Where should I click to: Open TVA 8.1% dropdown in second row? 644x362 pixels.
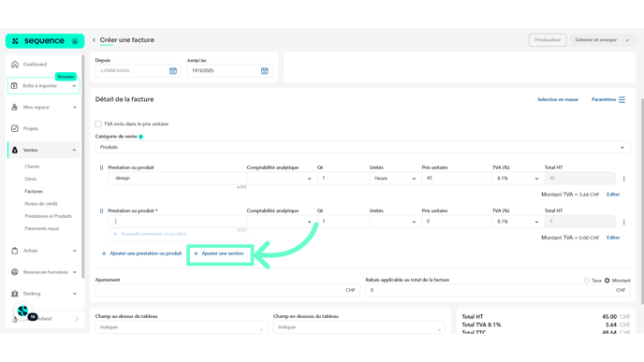[x=518, y=222]
